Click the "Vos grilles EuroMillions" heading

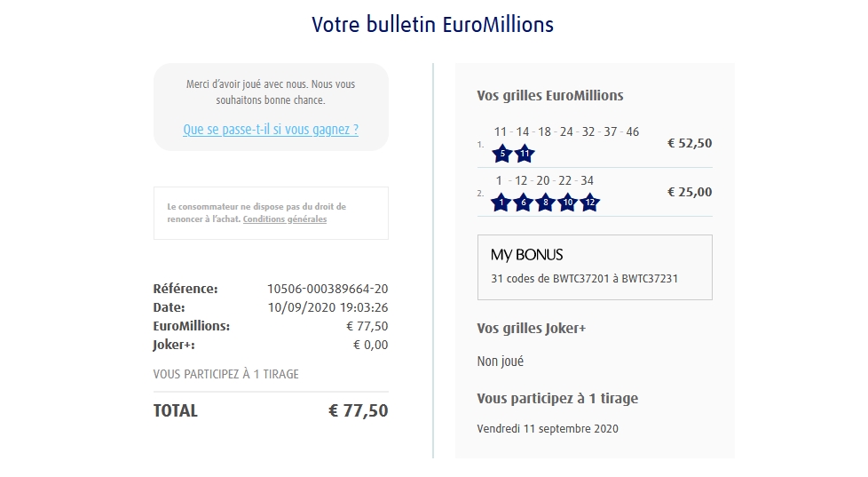click(550, 96)
